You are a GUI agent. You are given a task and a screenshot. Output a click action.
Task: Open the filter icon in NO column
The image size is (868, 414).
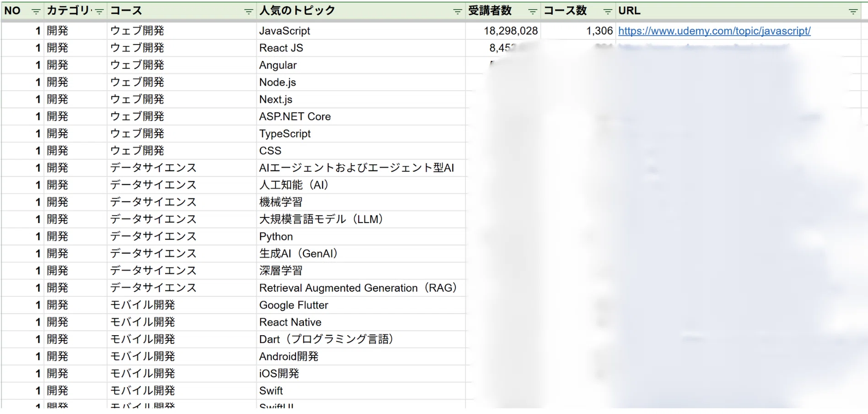pyautogui.click(x=36, y=11)
